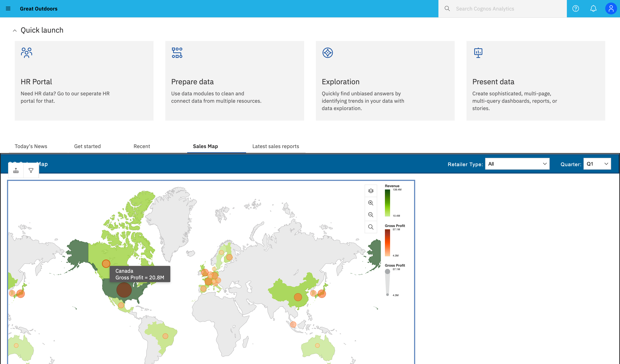Zoom in on the sales map
620x364 pixels.
point(371,203)
